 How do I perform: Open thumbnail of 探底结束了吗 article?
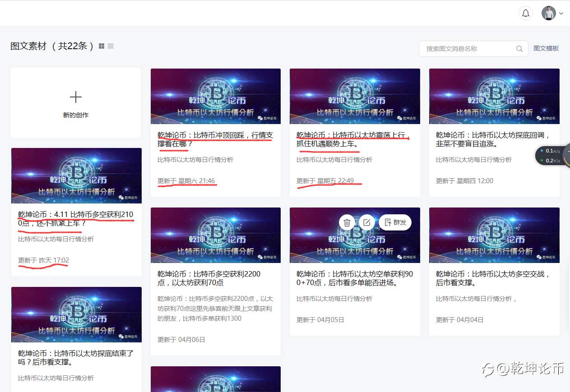(76, 314)
